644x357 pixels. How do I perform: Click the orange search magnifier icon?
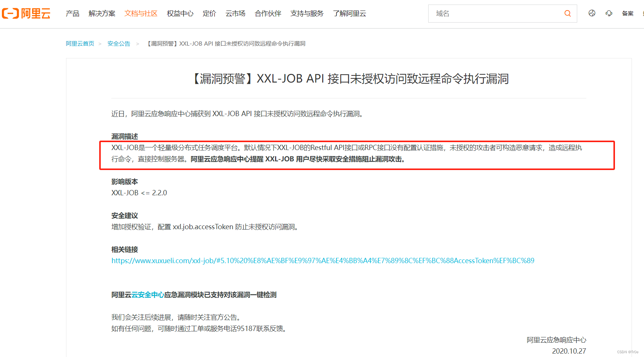(x=567, y=14)
